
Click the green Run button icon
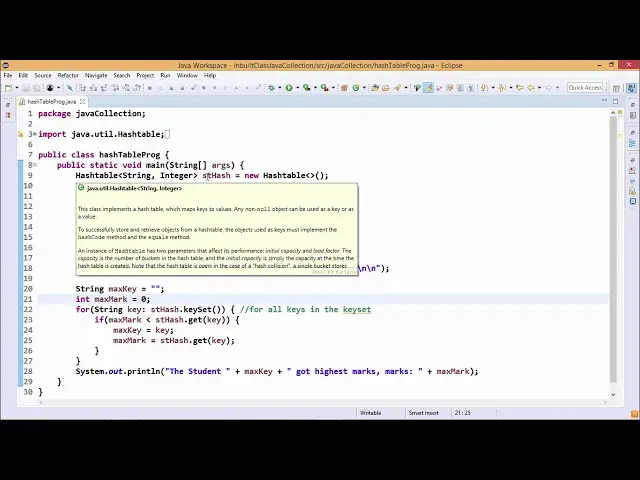[x=289, y=88]
